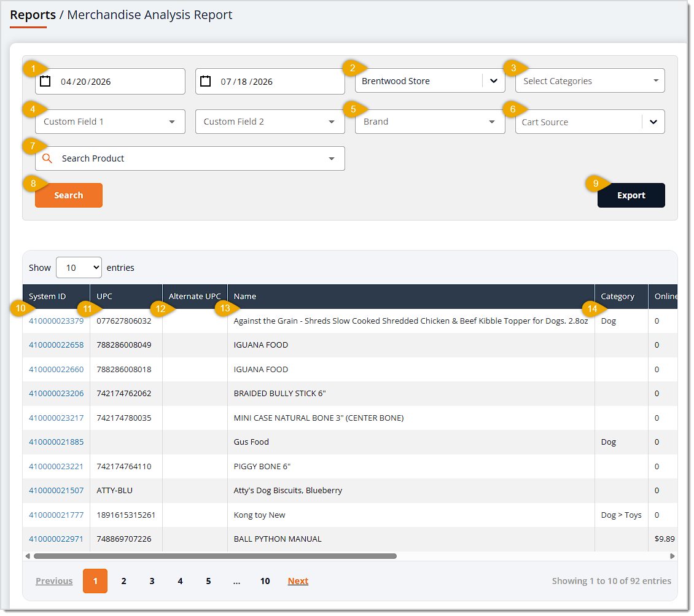This screenshot has height=616, width=694.
Task: Sort by Name column header
Action: coord(411,297)
